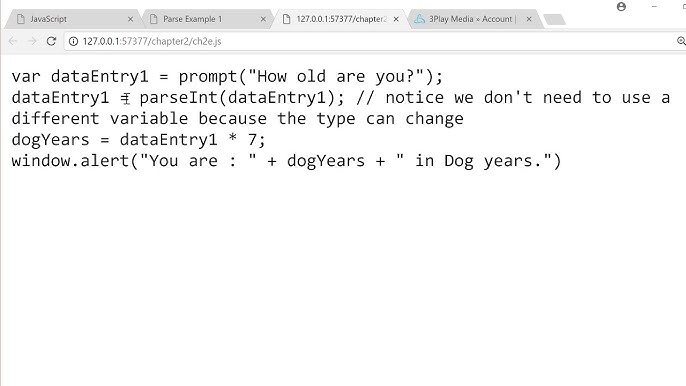Close the Parse Example 1 tab
Screen dimensions: 686x386
point(263,19)
